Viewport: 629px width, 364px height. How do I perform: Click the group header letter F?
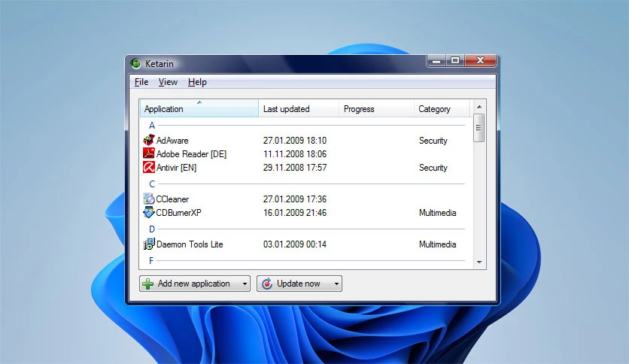(151, 261)
